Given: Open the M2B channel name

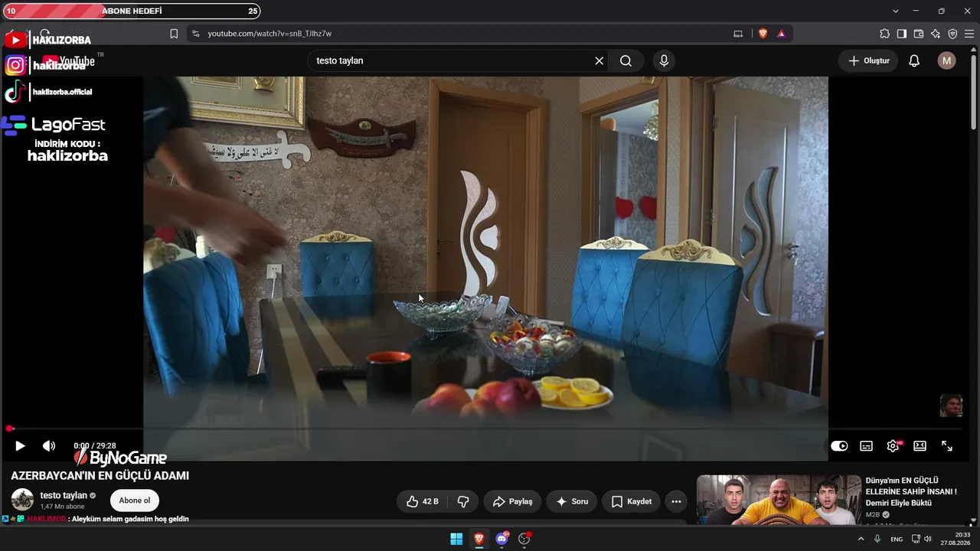Looking at the screenshot, I should click(871, 515).
